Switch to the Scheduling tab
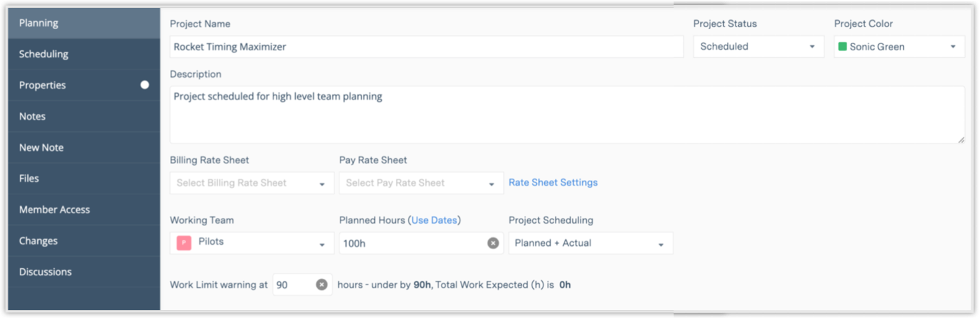This screenshot has width=980, height=318. pyautogui.click(x=43, y=54)
